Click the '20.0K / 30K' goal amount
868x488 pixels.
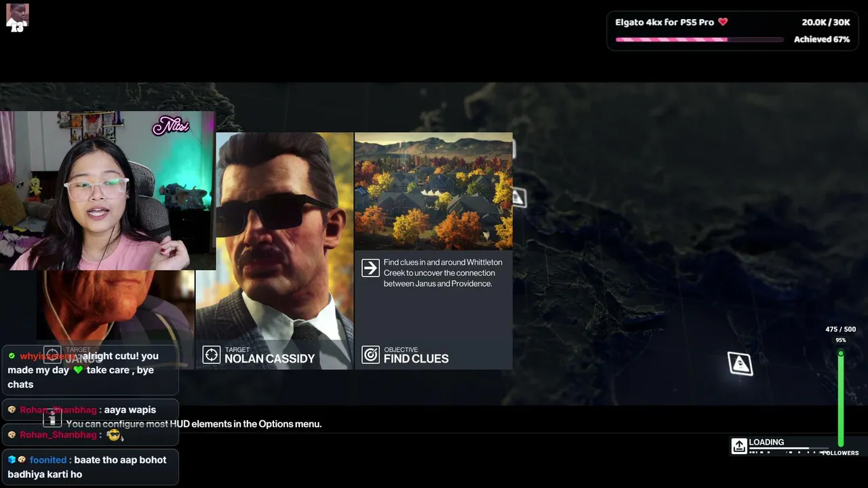826,22
